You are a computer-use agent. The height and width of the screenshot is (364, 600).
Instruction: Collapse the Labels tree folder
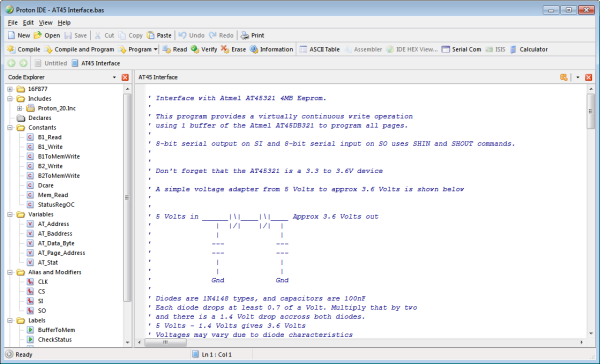[10, 320]
